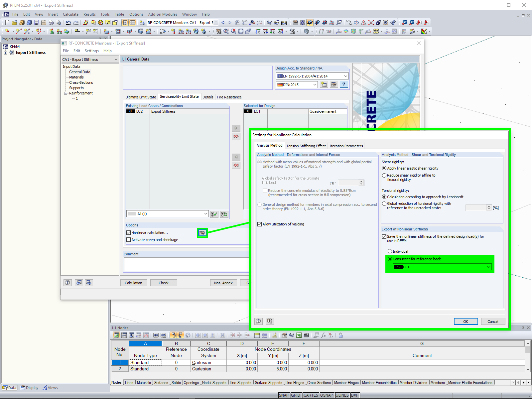Remove all selected cases with double left arrow
Screen dimensions: 532x399
pyautogui.click(x=236, y=165)
